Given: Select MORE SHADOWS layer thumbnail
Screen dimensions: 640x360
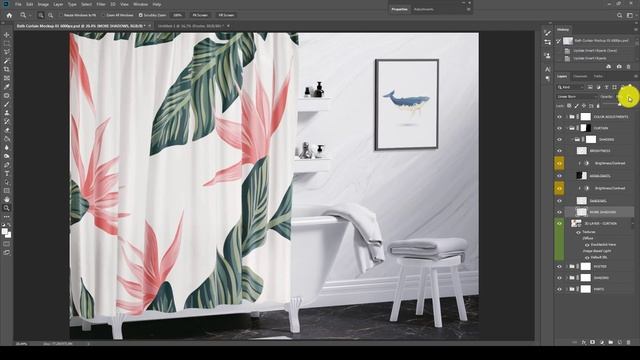Looking at the screenshot, I should (582, 212).
